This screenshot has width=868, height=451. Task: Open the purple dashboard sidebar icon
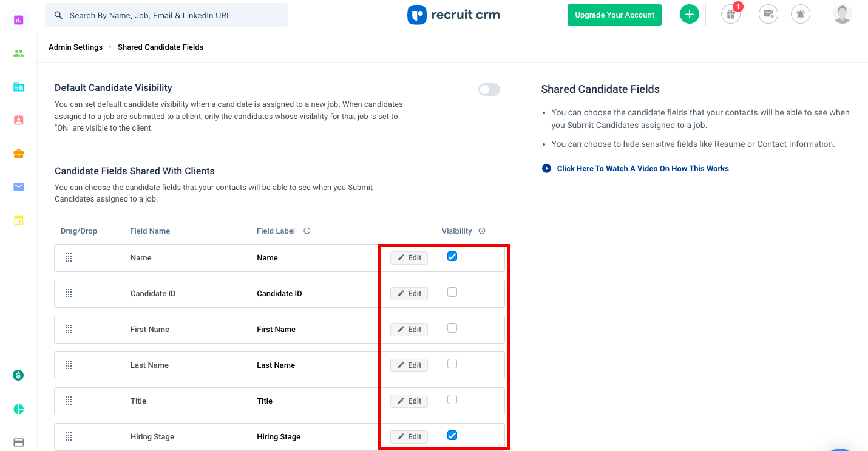[18, 19]
